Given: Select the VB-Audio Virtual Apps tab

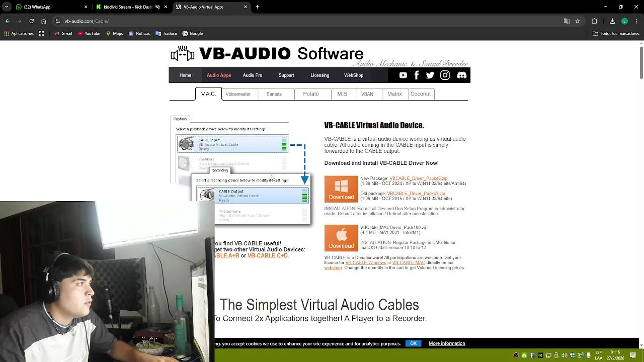Looking at the screenshot, I should pyautogui.click(x=212, y=7).
